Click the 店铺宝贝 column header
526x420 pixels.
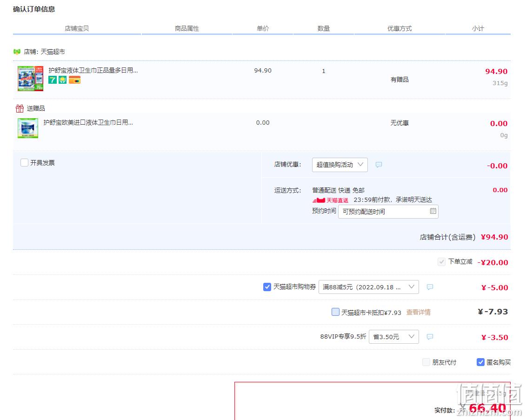click(77, 28)
